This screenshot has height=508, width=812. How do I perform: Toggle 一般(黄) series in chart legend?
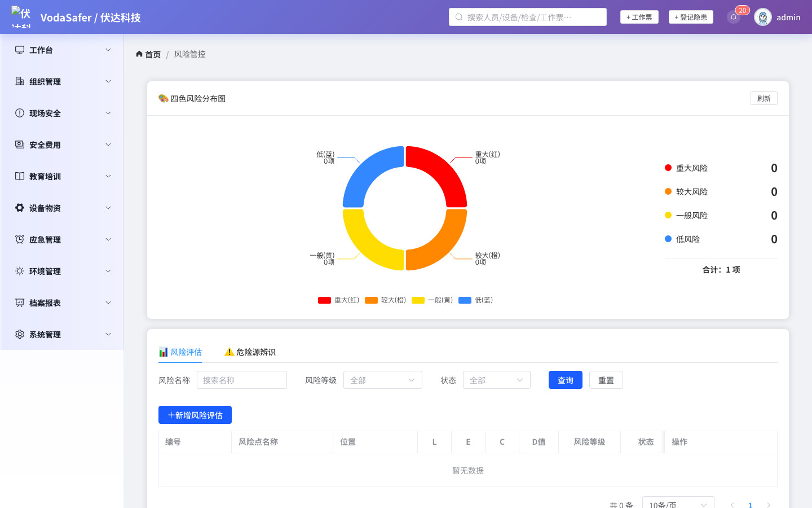(432, 300)
